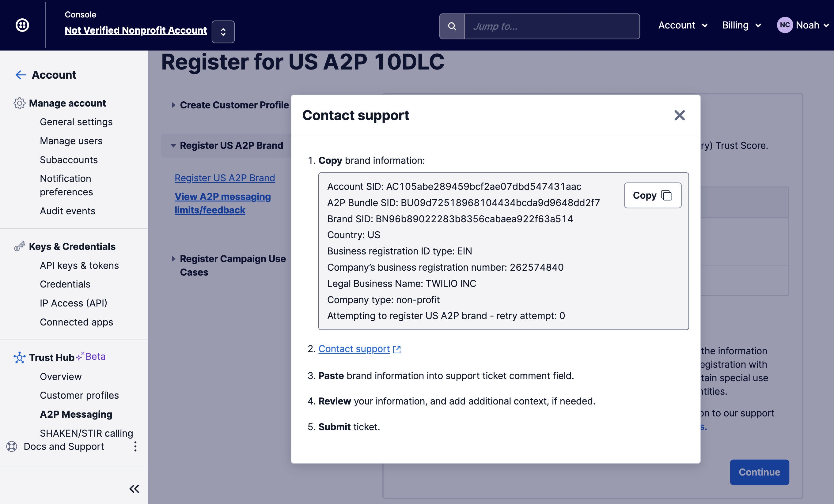The width and height of the screenshot is (834, 504).
Task: Open the Contact support link in the dialog
Action: click(359, 349)
